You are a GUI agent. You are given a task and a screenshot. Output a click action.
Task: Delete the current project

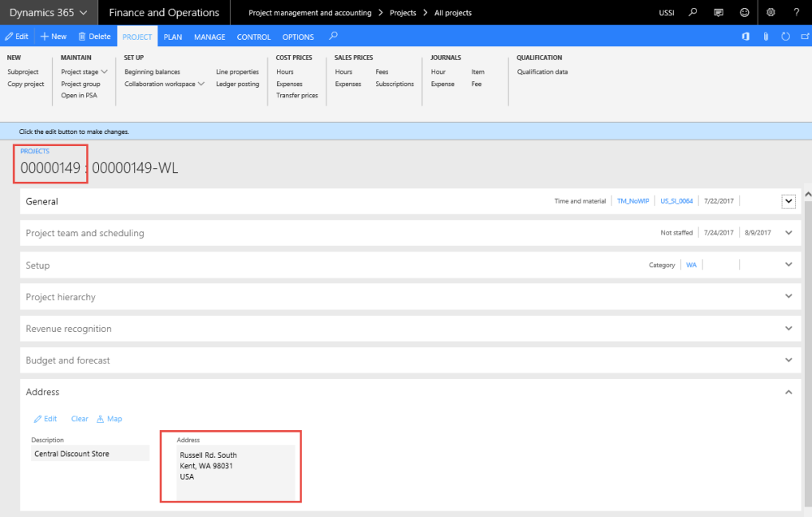[x=95, y=37]
